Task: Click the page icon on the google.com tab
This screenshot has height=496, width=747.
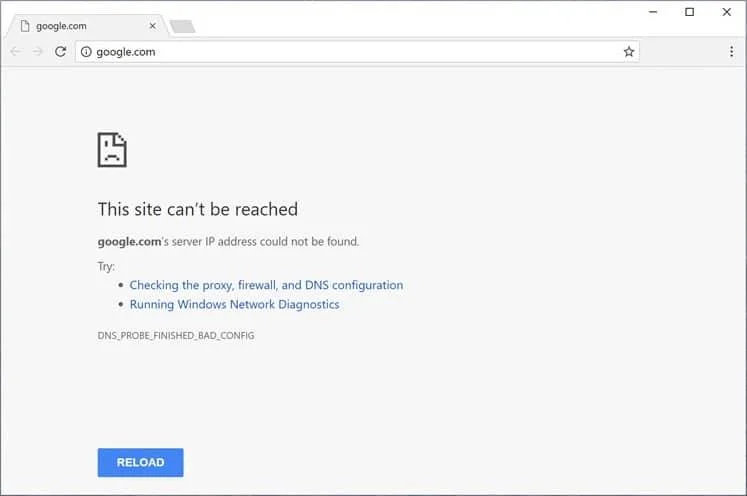Action: tap(25, 26)
